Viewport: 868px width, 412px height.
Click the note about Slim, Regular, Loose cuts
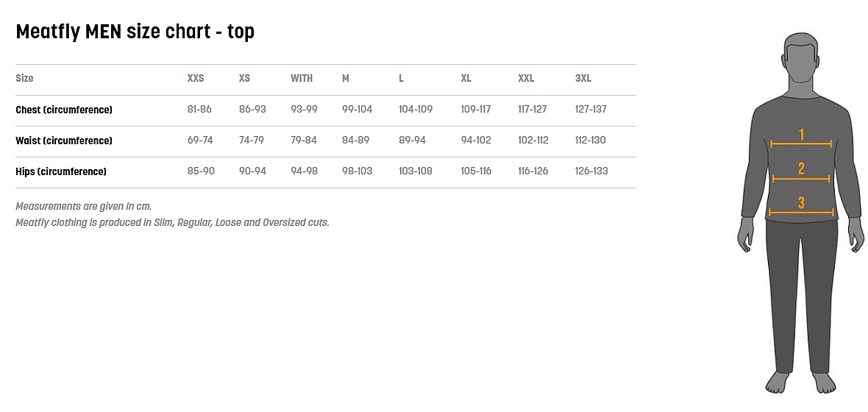pyautogui.click(x=172, y=222)
